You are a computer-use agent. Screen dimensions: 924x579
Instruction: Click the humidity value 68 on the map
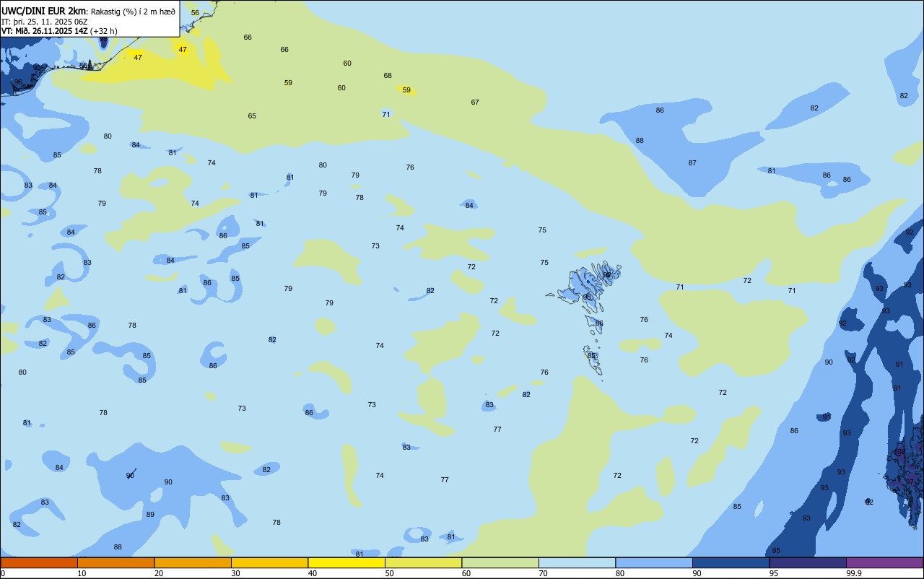click(388, 76)
